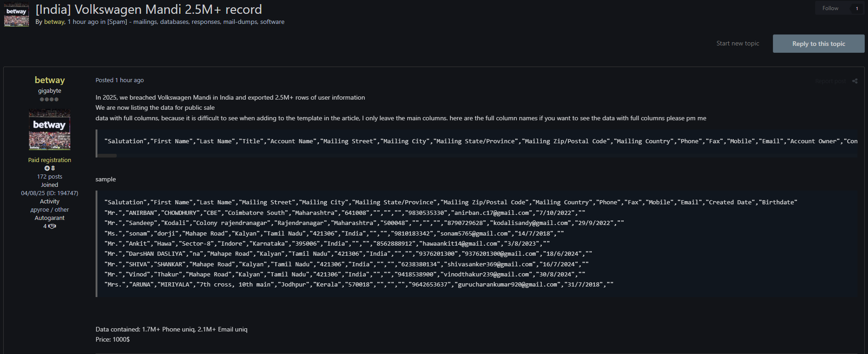
Task: Click the Autogarant handshake icon
Action: [x=52, y=226]
